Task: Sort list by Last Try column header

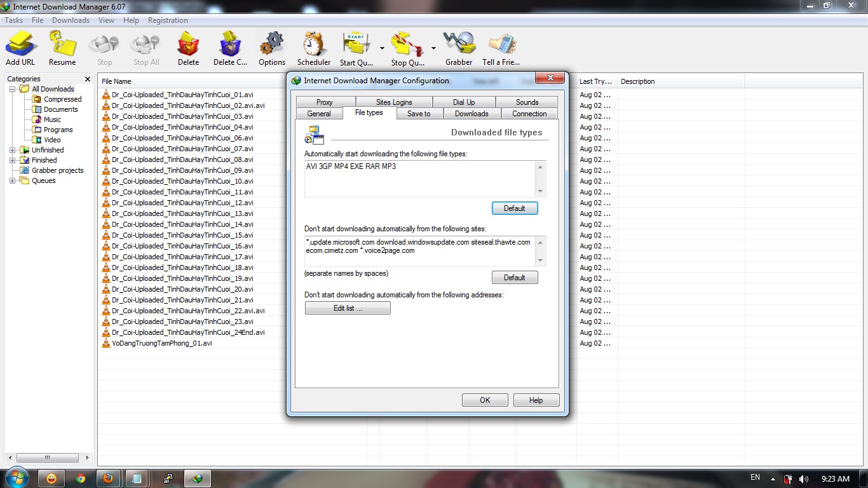Action: [596, 81]
